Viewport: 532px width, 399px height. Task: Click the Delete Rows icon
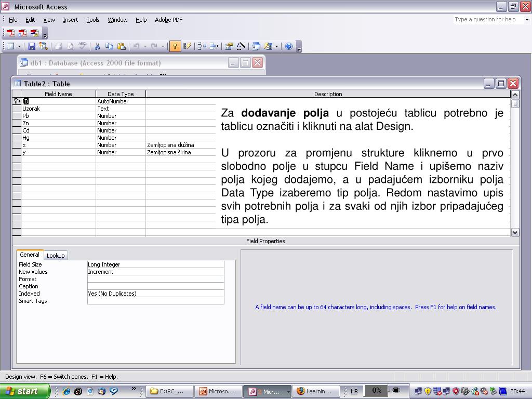coord(214,46)
